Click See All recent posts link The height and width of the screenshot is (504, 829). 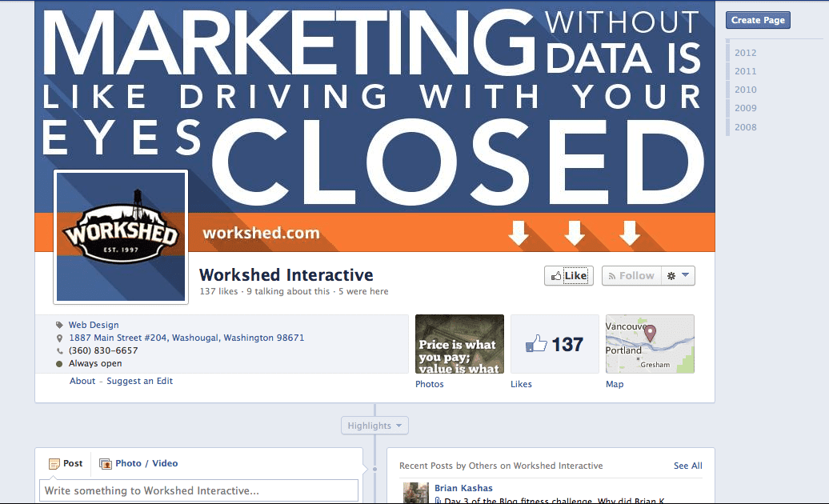(688, 466)
